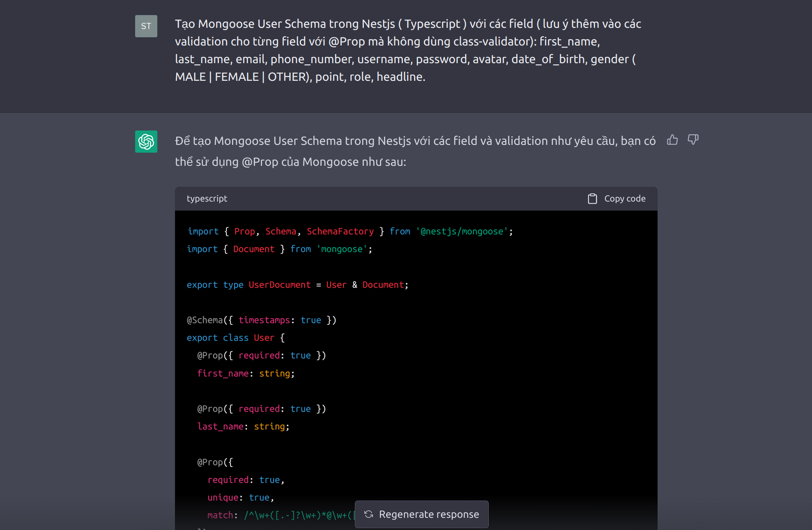The width and height of the screenshot is (812, 530).
Task: Click the circular arrows regenerate icon
Action: click(x=369, y=514)
